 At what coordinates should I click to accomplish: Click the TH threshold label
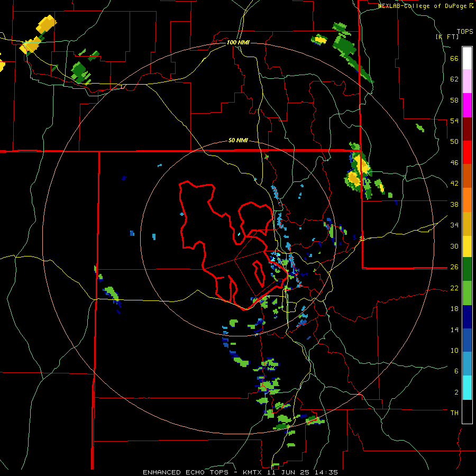(454, 413)
